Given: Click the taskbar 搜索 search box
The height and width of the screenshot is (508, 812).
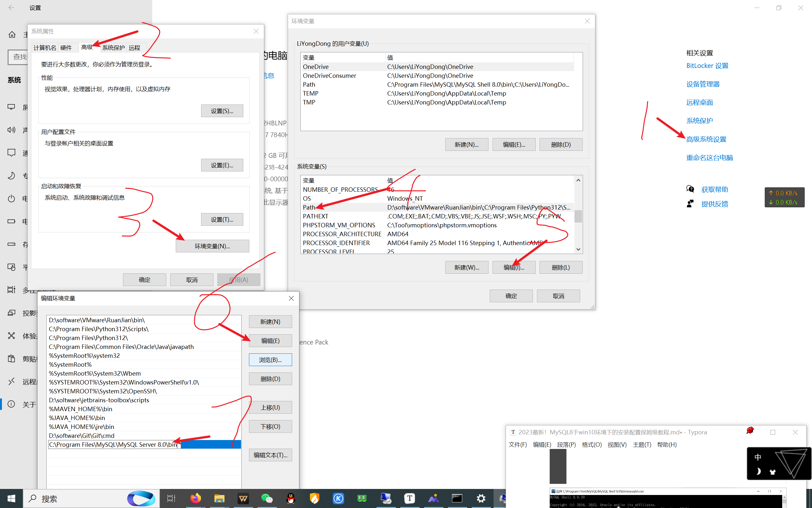Looking at the screenshot, I should point(91,498).
